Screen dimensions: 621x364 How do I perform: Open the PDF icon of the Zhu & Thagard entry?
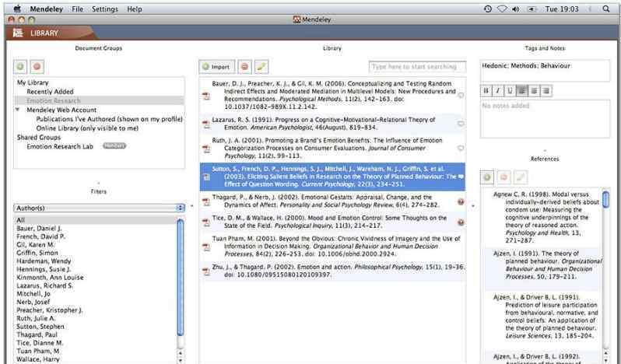pyautogui.click(x=206, y=271)
